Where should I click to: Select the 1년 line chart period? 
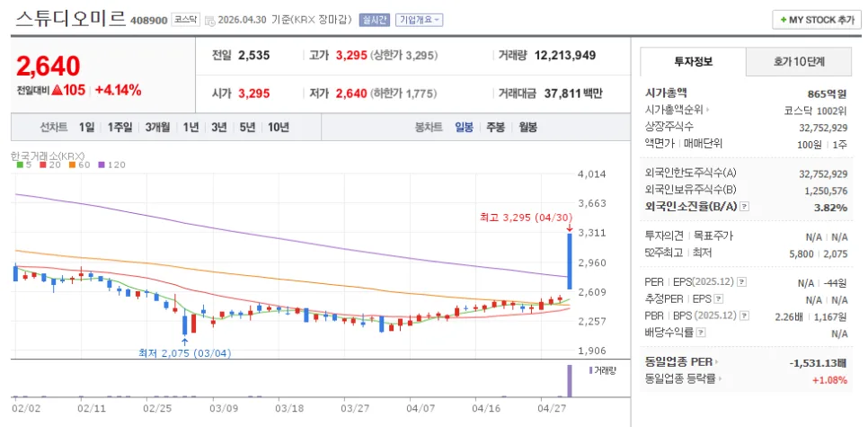[191, 127]
